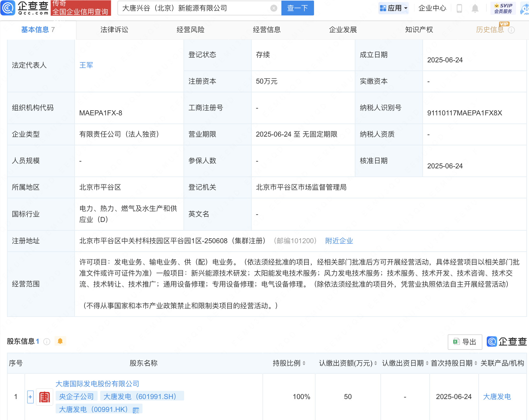This screenshot has width=529, height=420.
Task: Click Qichacha watermark logo beside export
Action: tap(507, 341)
